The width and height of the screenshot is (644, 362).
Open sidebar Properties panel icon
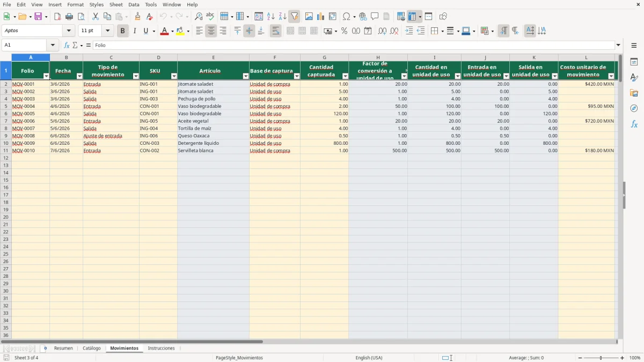tap(634, 62)
